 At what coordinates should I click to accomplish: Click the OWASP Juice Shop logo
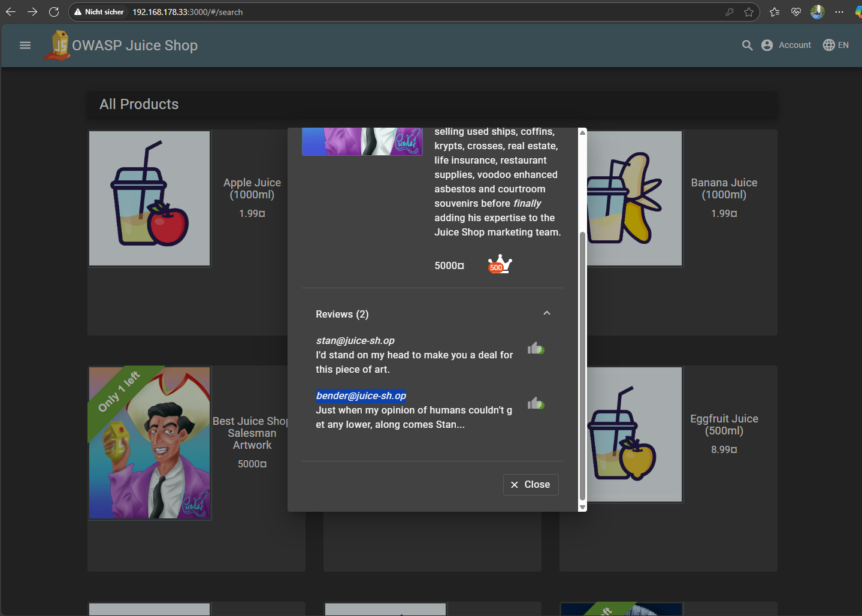(x=58, y=46)
